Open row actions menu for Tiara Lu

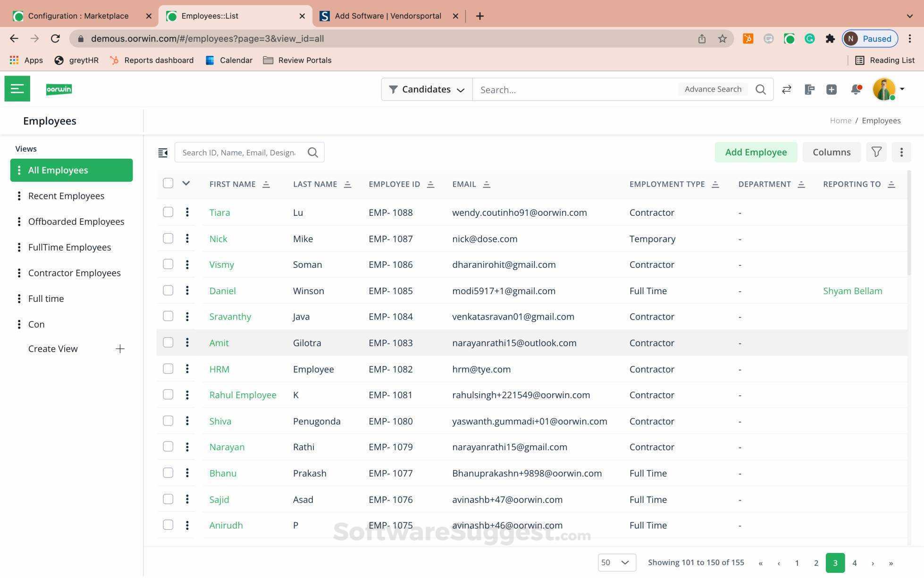coord(187,212)
